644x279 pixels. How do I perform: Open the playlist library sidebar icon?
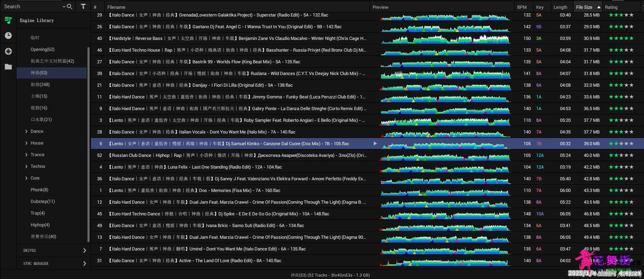click(8, 20)
